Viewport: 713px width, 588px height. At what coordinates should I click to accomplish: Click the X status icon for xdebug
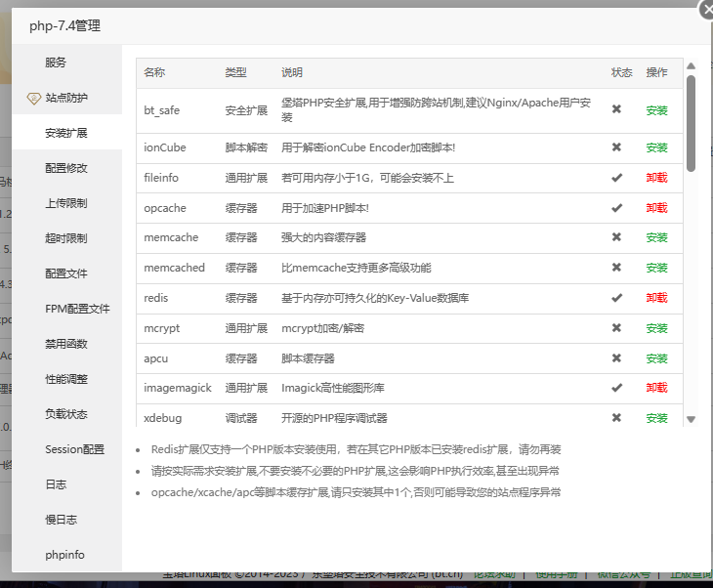tap(616, 418)
